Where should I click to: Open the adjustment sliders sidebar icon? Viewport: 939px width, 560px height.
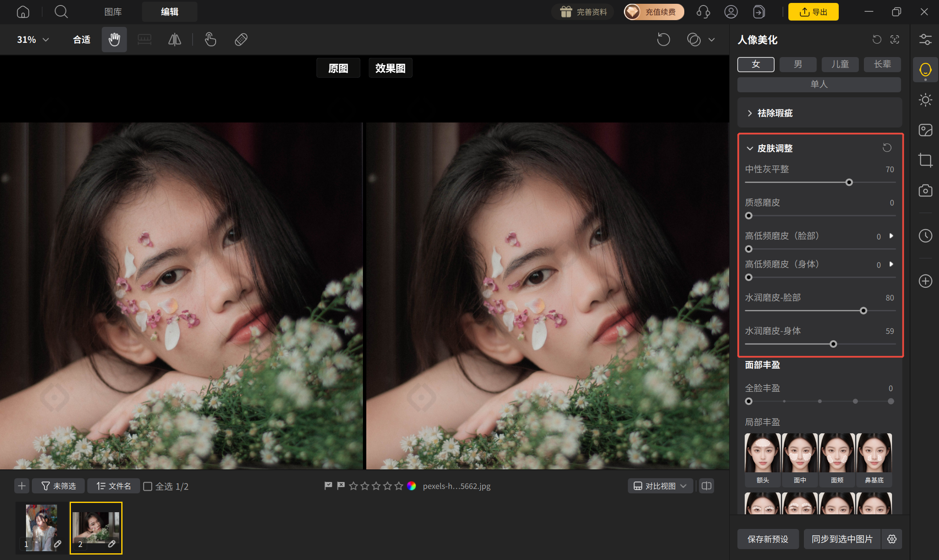(925, 39)
